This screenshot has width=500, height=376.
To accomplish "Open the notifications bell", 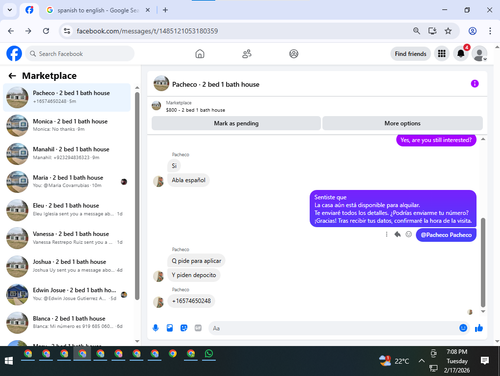I will (x=461, y=54).
